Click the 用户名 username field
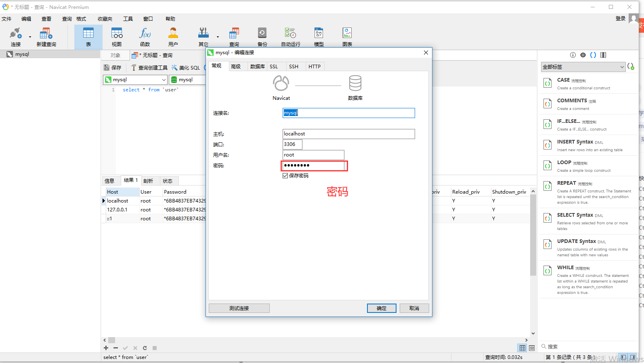Viewport: 644px width, 363px height. click(313, 155)
